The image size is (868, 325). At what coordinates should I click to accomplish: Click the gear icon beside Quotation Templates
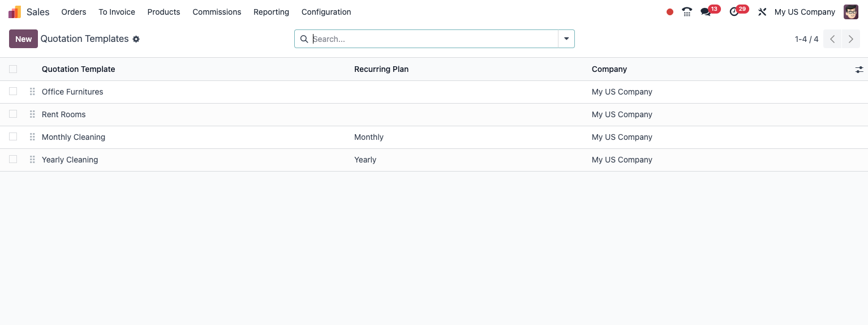136,39
